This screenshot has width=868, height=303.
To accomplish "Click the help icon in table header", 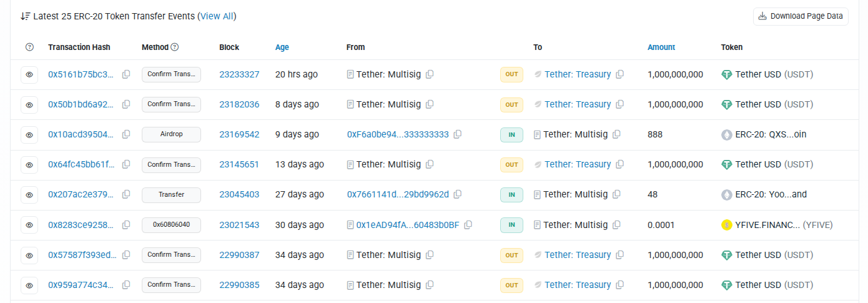I will coord(29,47).
